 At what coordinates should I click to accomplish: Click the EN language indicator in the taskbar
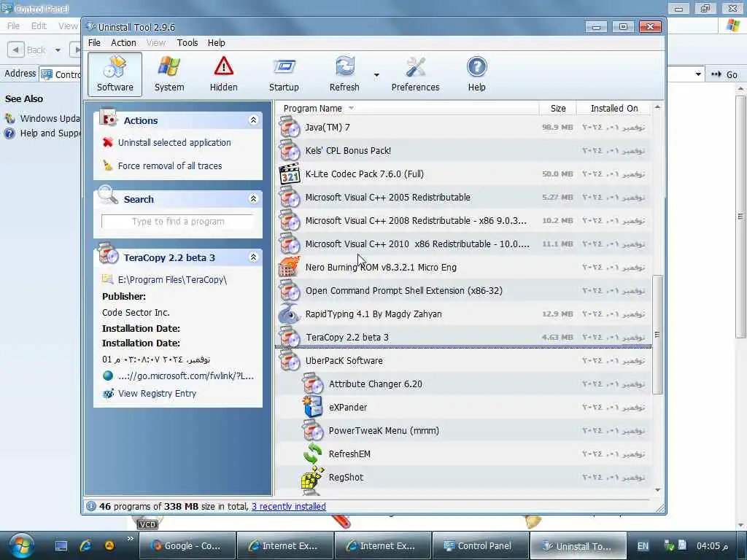click(x=643, y=546)
